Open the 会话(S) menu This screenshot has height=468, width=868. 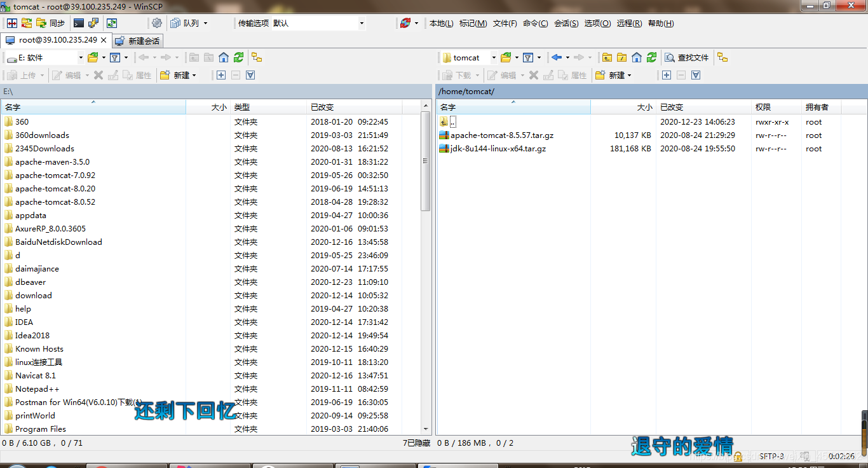pos(566,24)
